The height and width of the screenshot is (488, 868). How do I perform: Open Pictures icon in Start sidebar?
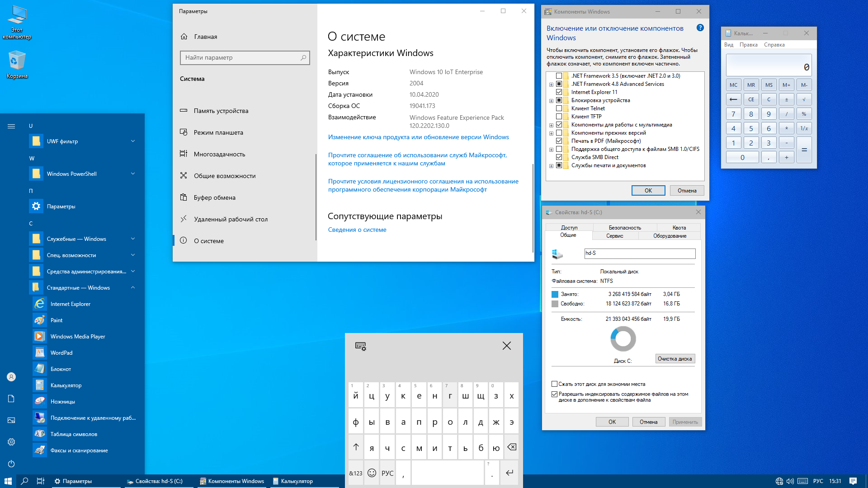[x=11, y=420]
